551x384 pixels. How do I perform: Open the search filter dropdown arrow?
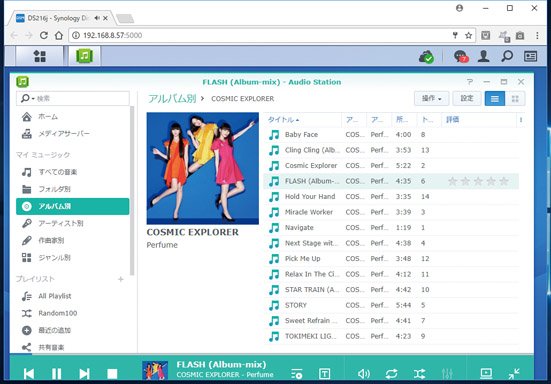coord(33,99)
